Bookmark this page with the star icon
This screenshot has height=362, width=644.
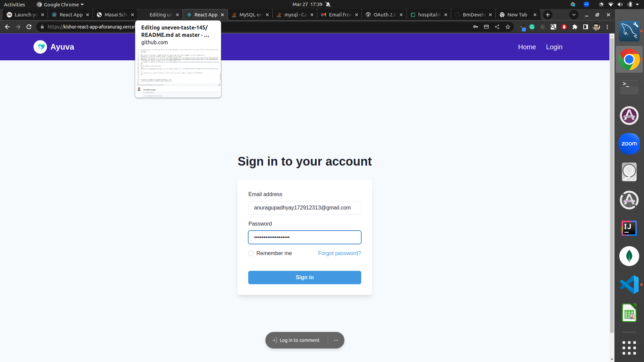tap(507, 27)
